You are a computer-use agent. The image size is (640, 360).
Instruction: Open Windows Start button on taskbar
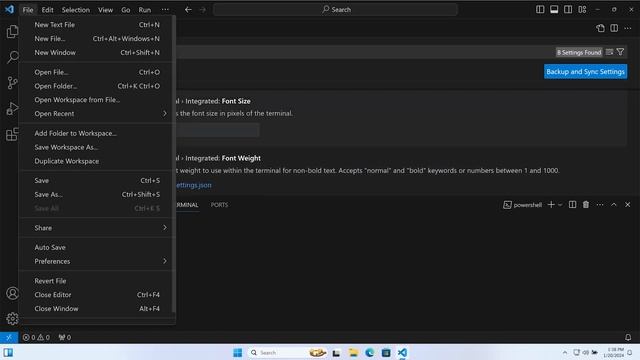(x=238, y=352)
